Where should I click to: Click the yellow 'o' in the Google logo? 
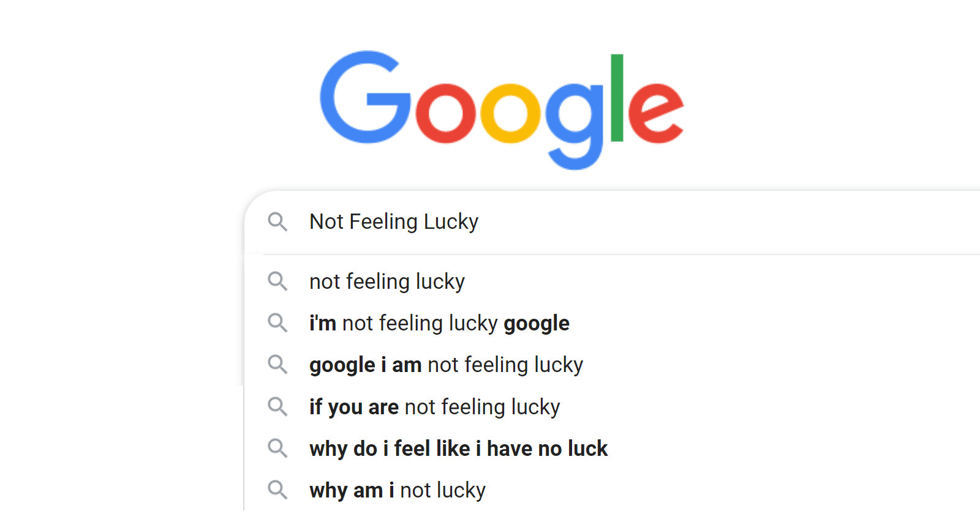coord(510,113)
